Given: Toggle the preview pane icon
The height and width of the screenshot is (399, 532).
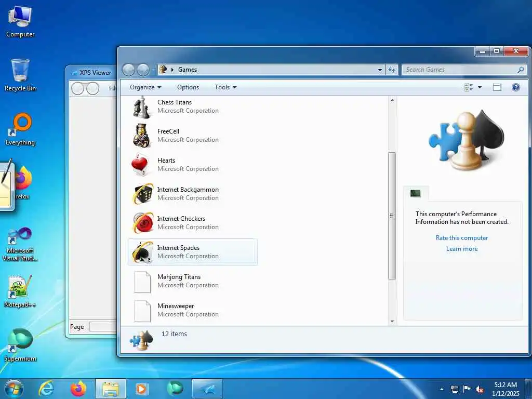Looking at the screenshot, I should coord(497,87).
